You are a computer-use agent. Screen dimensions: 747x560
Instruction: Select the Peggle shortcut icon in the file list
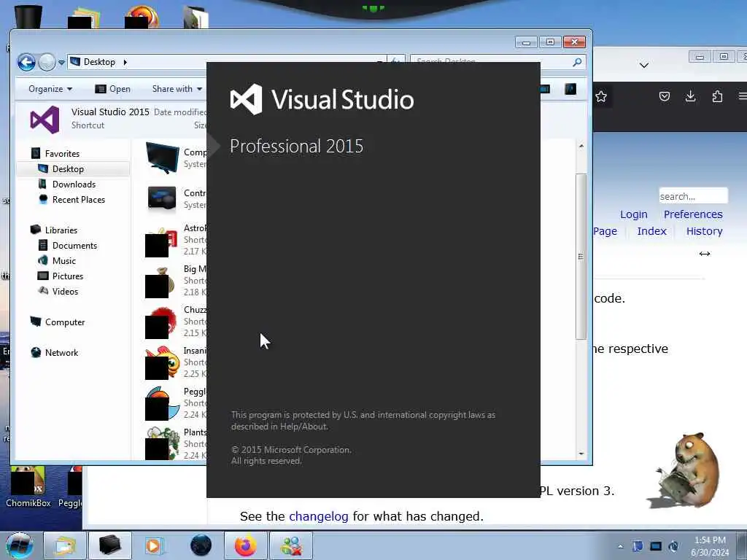[163, 404]
